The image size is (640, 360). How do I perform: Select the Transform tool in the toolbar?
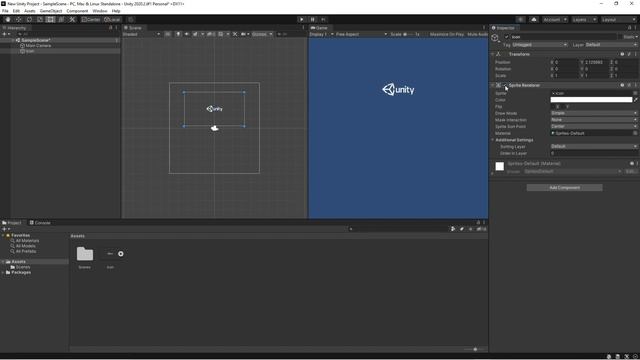pos(61,20)
